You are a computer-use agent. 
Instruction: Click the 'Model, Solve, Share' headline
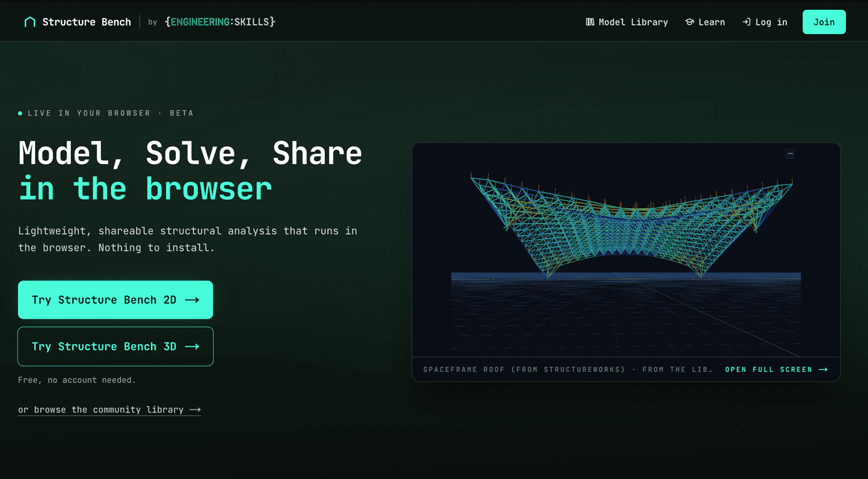190,154
